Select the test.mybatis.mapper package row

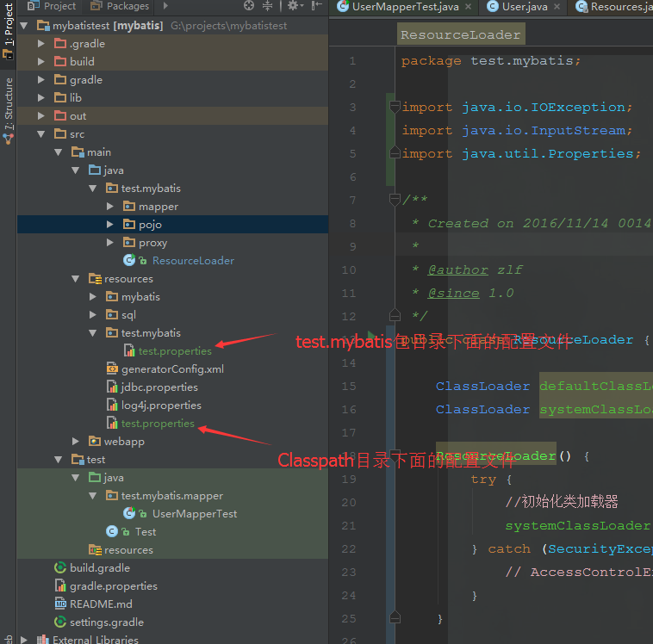(172, 496)
